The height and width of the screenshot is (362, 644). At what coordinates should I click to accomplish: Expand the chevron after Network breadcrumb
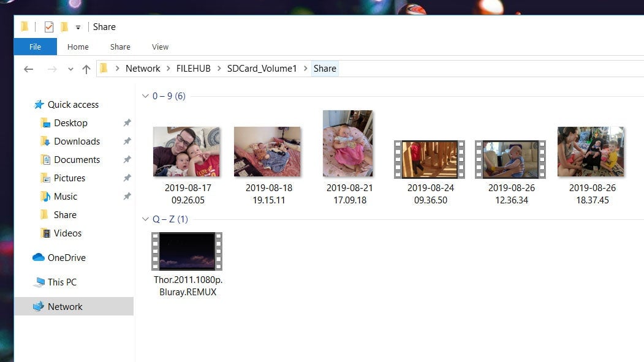tap(169, 69)
